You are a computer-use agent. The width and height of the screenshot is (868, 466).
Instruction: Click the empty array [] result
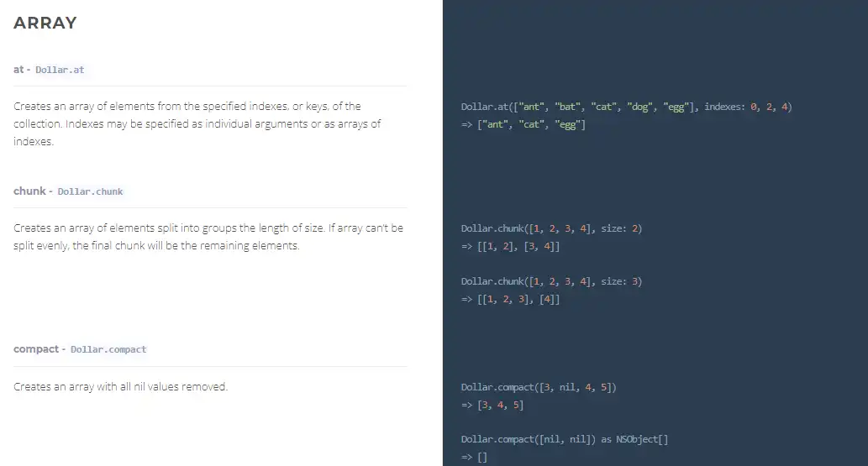coord(474,458)
